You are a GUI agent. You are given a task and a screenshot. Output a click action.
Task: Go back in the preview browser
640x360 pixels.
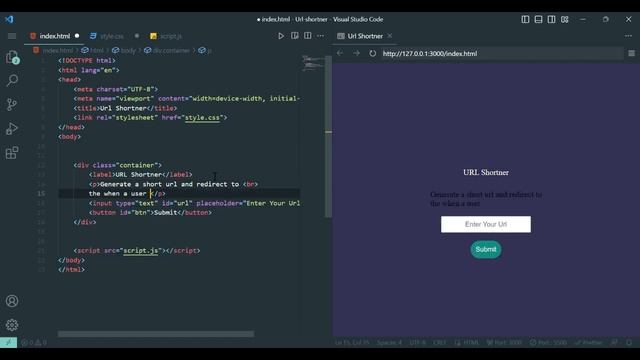[340, 53]
